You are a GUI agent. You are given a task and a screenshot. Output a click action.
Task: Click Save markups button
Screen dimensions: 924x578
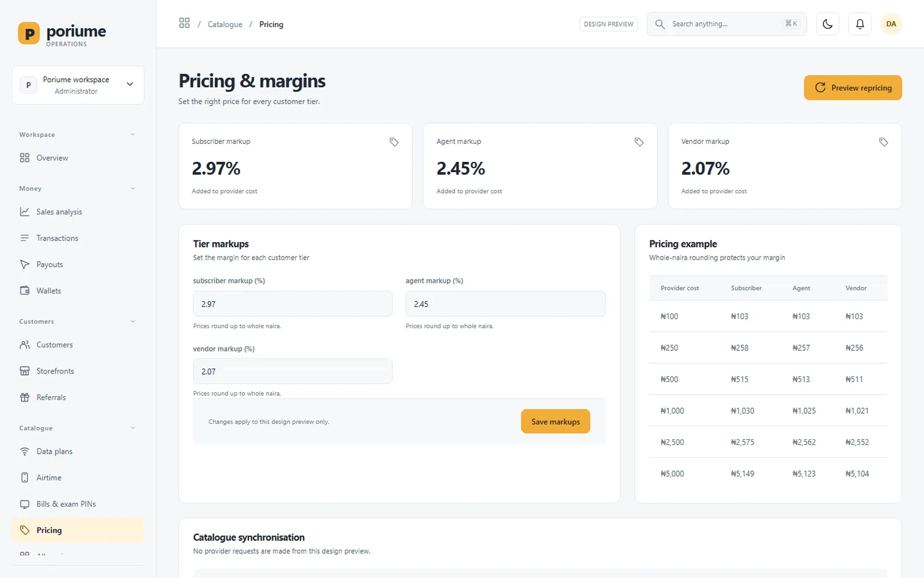pyautogui.click(x=556, y=421)
